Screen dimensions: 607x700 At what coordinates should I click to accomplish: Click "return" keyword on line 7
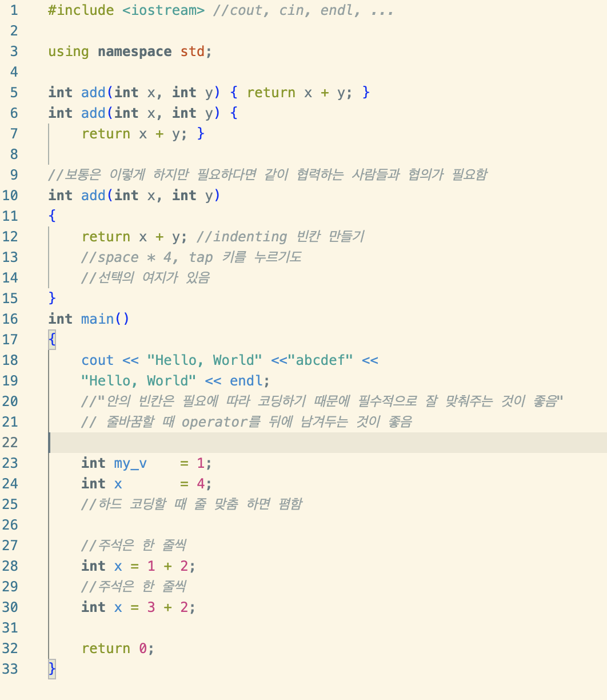coord(106,134)
